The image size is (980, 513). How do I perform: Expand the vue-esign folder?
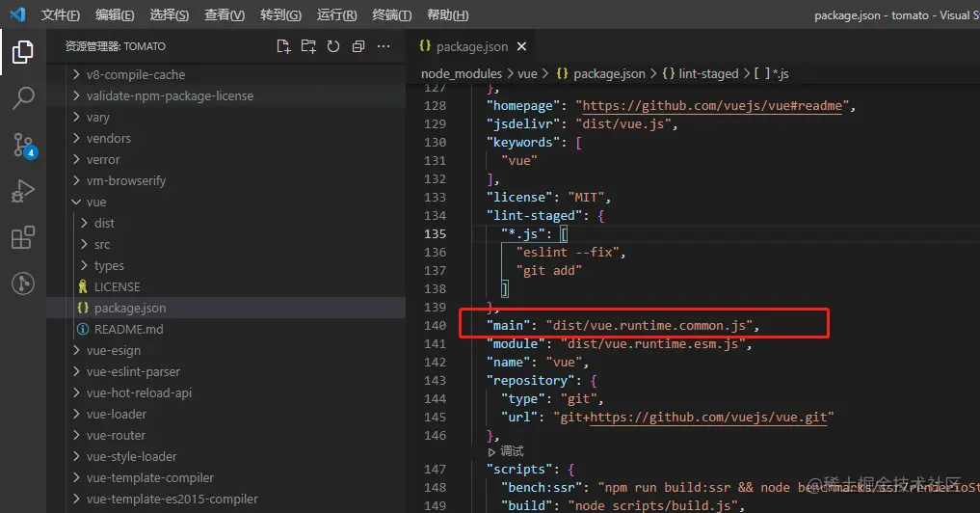click(225, 350)
